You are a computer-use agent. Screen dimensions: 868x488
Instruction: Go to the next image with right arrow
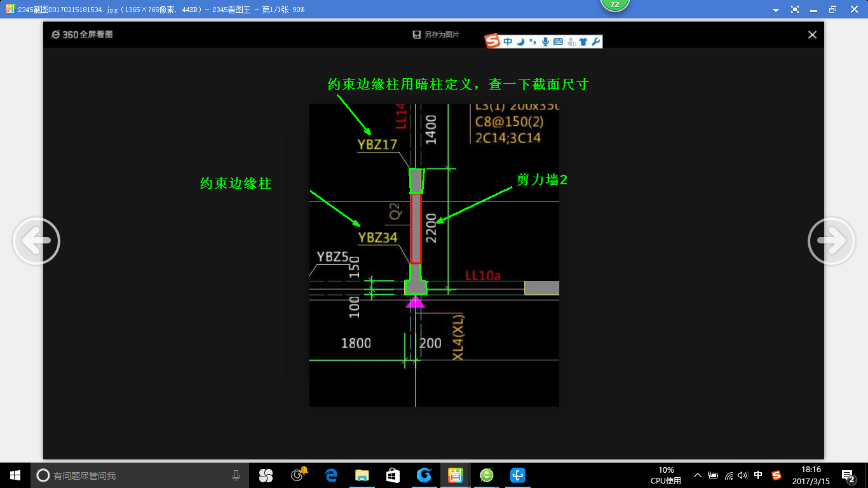tap(831, 241)
